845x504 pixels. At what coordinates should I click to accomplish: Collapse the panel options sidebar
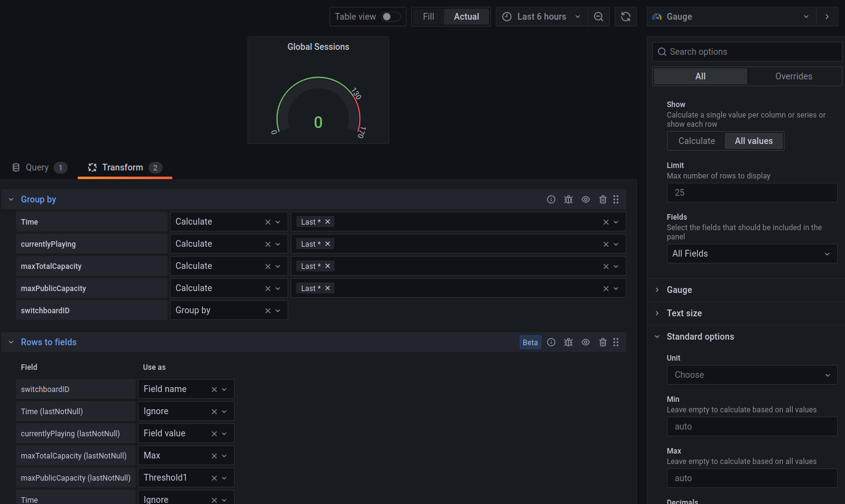pos(827,17)
